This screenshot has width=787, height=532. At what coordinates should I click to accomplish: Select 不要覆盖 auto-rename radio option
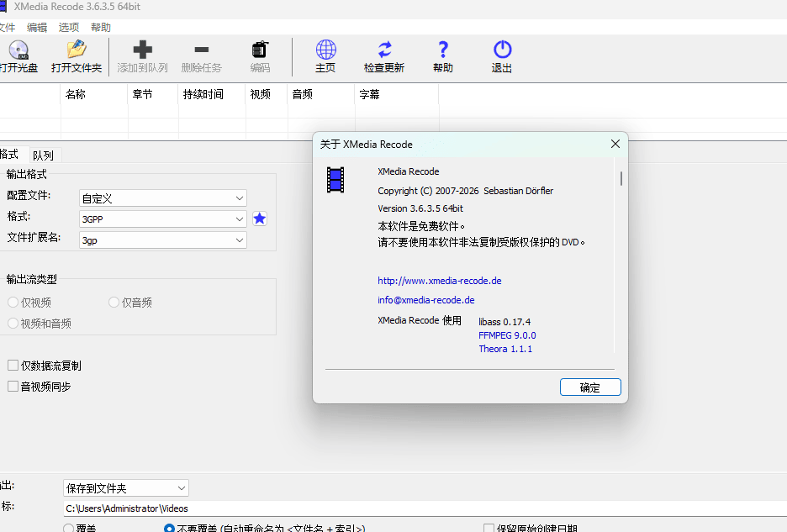(169, 528)
